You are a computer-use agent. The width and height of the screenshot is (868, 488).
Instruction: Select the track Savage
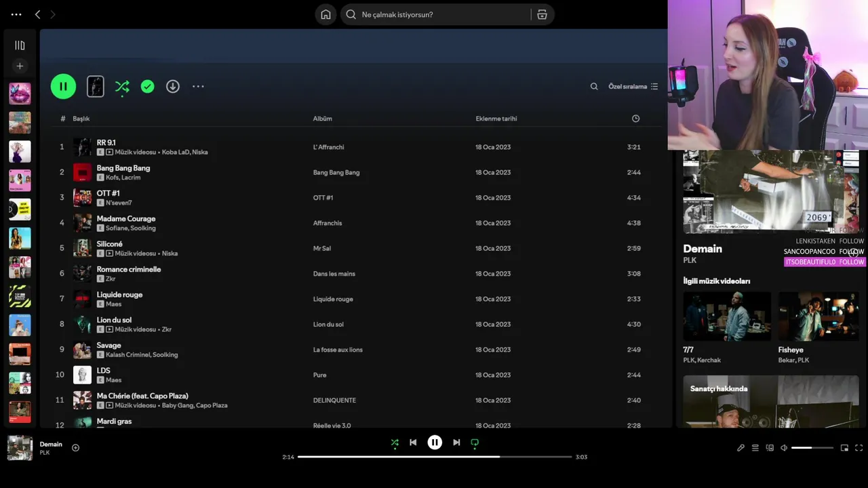pyautogui.click(x=108, y=345)
